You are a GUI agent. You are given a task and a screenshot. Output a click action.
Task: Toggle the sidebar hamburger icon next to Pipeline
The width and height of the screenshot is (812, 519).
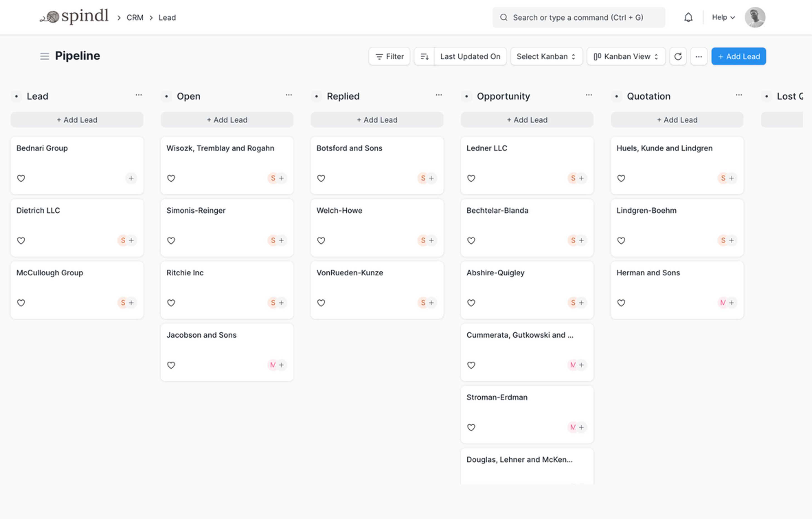coord(45,56)
